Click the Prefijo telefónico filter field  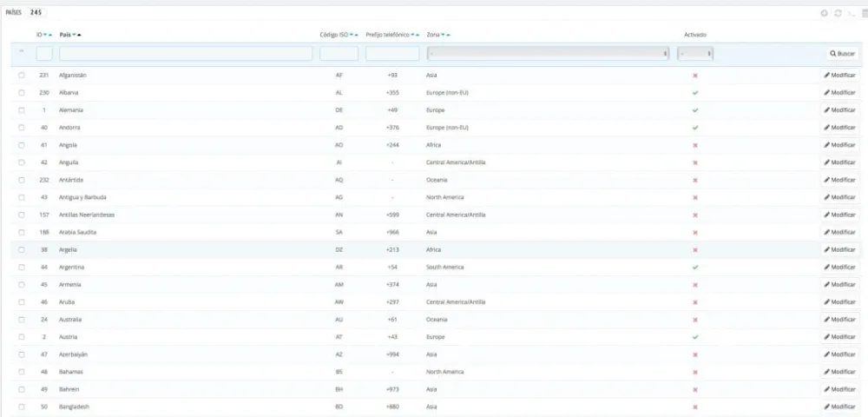tap(392, 54)
